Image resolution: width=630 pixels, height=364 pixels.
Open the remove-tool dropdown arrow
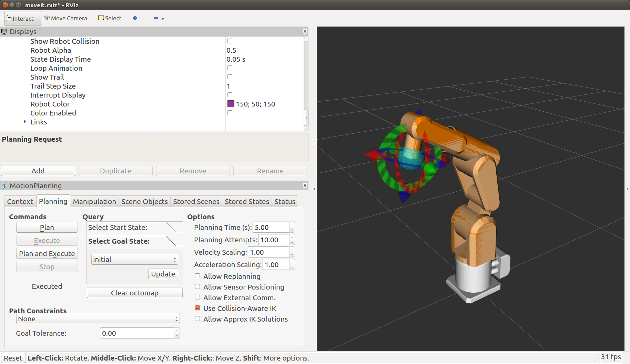pyautogui.click(x=163, y=19)
